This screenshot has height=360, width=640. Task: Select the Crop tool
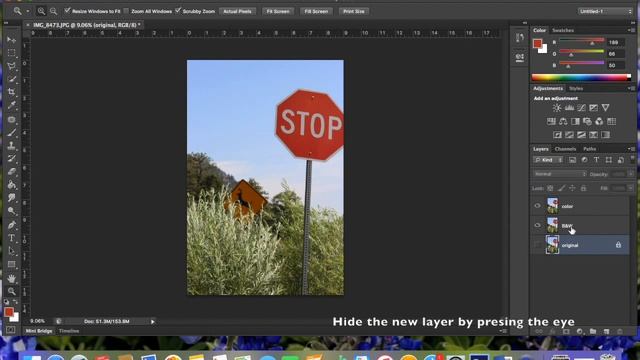pos(11,92)
